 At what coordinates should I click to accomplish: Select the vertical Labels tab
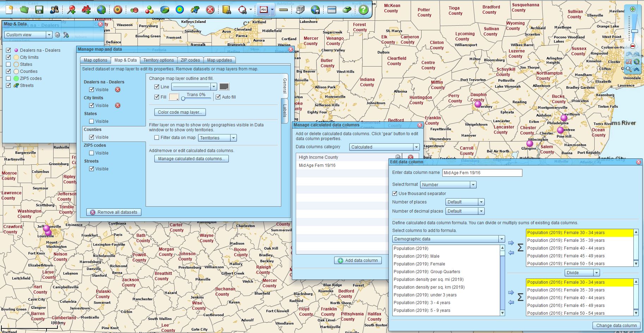(x=285, y=111)
